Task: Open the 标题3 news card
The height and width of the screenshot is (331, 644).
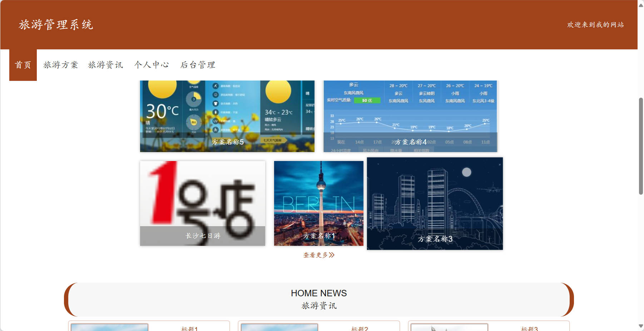Action: (x=489, y=326)
